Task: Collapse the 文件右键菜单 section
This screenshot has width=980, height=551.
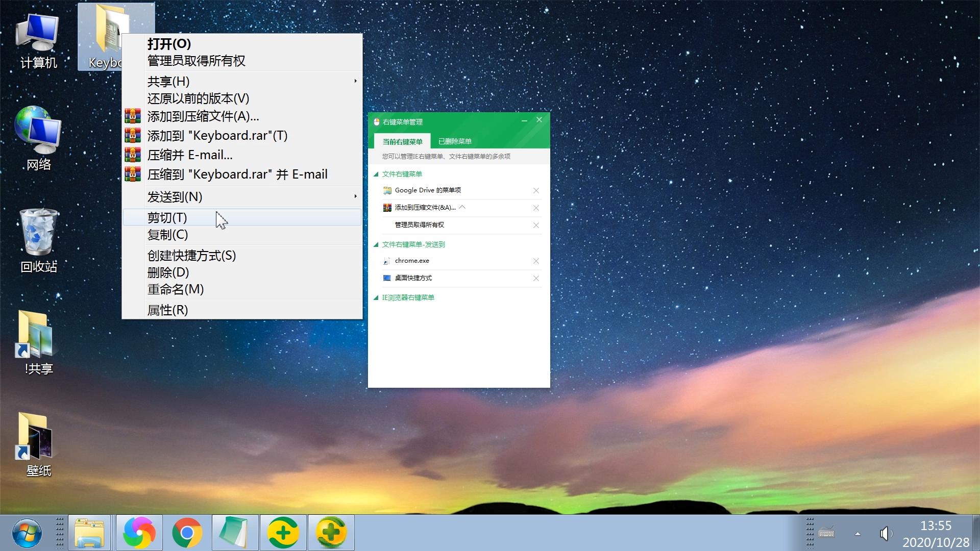Action: pyautogui.click(x=376, y=174)
